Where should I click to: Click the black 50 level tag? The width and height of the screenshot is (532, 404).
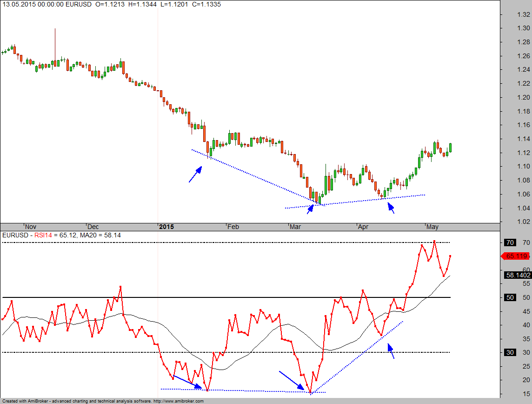click(510, 297)
